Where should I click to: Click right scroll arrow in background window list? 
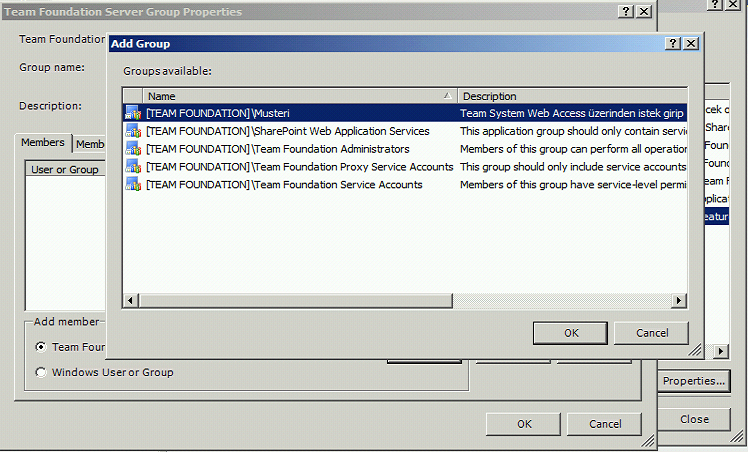point(720,352)
